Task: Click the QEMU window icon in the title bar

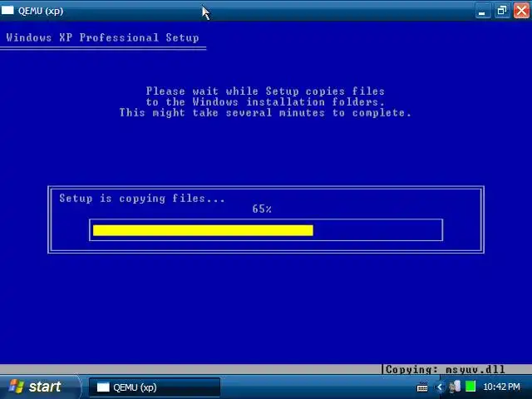Action: pos(7,11)
